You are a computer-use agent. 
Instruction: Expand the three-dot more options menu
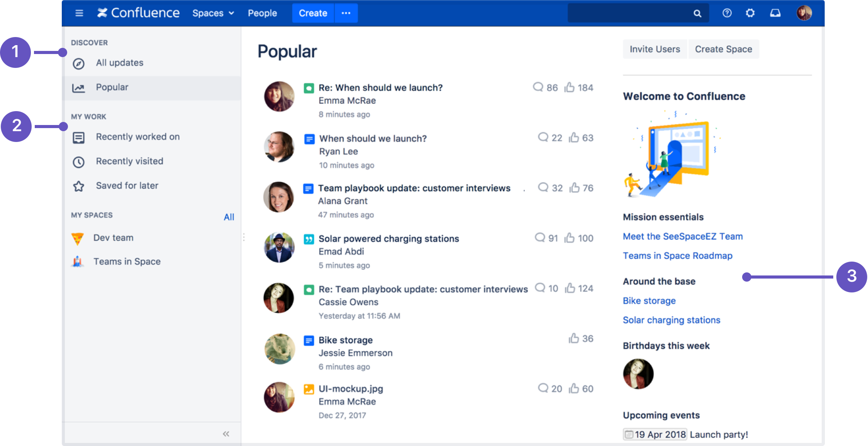click(346, 12)
